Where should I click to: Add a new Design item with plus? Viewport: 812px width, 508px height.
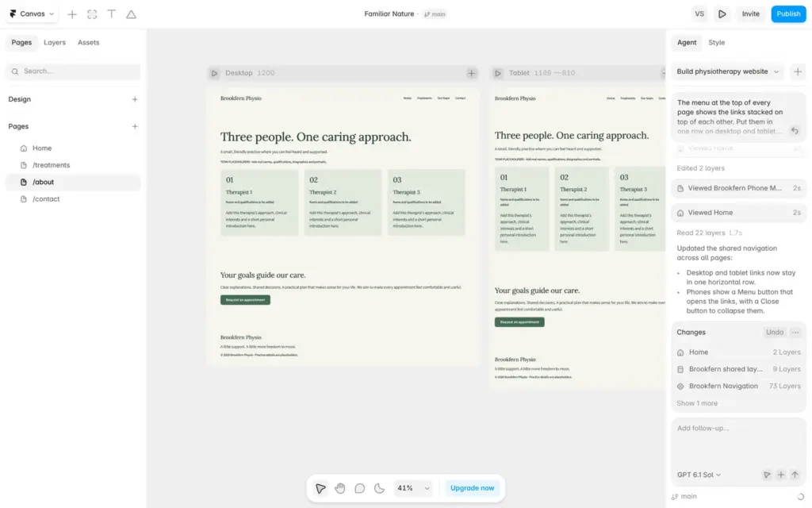(x=135, y=99)
